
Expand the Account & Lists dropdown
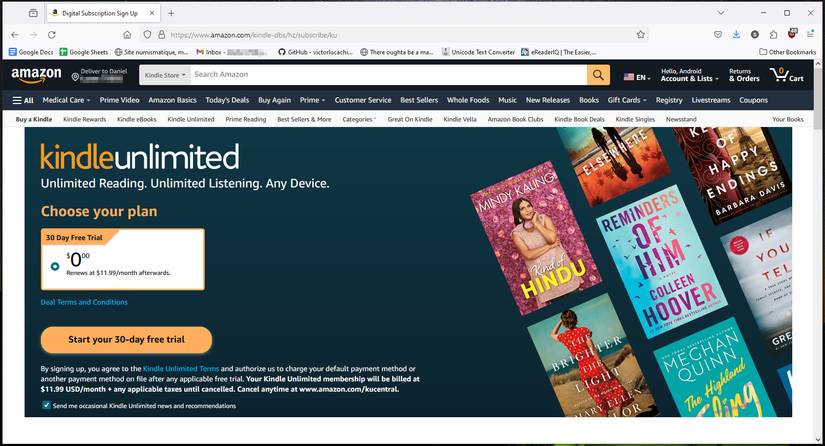pos(687,78)
